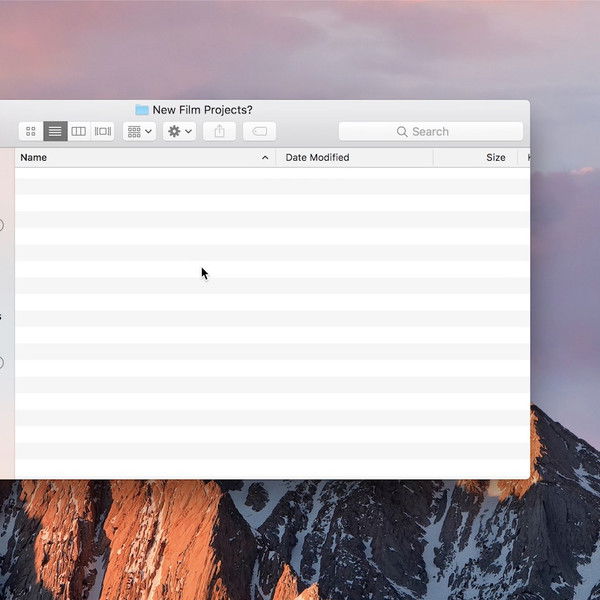Click the upper eject icon in sidebar
600x600 pixels.
coord(1,225)
